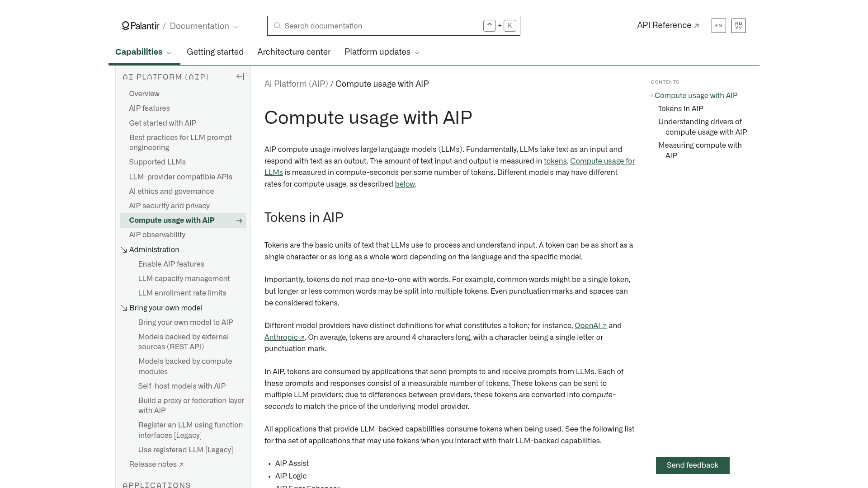
Task: Click the AI Platform (AIP) breadcrumb
Action: point(296,84)
